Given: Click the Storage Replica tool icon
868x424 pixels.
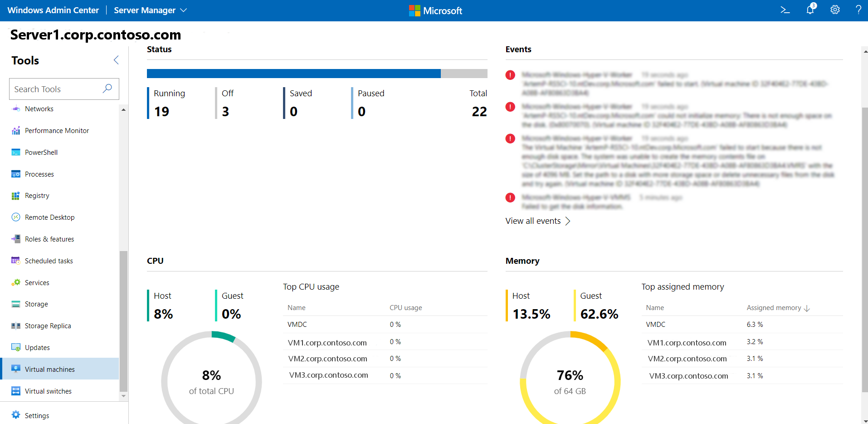Looking at the screenshot, I should pos(16,326).
